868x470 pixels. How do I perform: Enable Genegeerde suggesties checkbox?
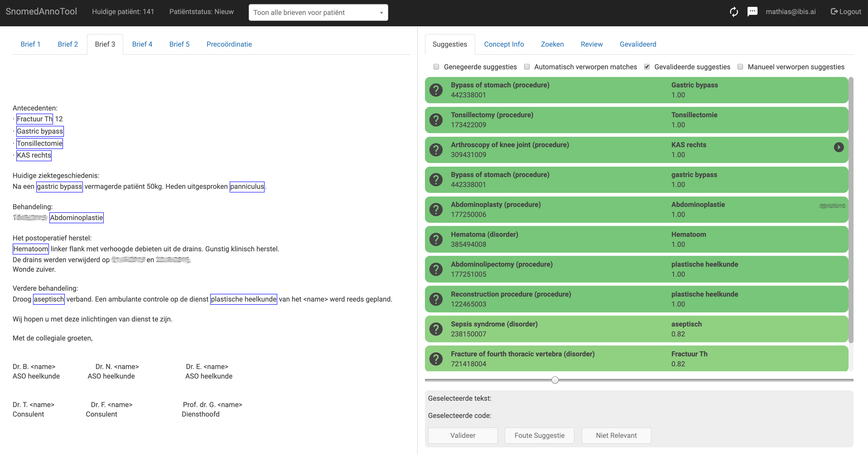(436, 67)
